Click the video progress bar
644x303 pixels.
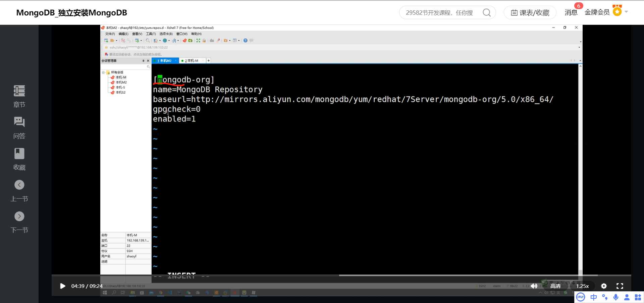pyautogui.click(x=341, y=275)
